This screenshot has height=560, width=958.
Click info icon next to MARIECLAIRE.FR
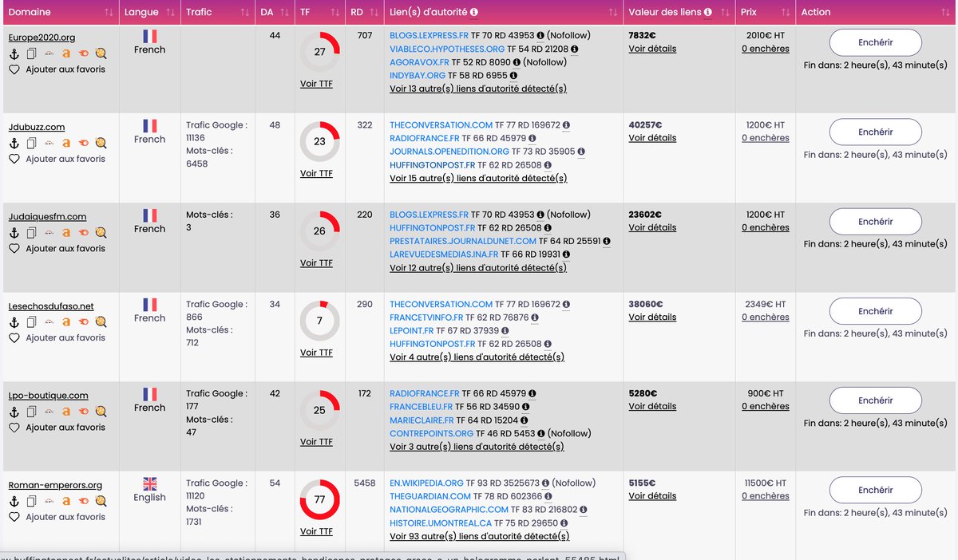click(524, 420)
